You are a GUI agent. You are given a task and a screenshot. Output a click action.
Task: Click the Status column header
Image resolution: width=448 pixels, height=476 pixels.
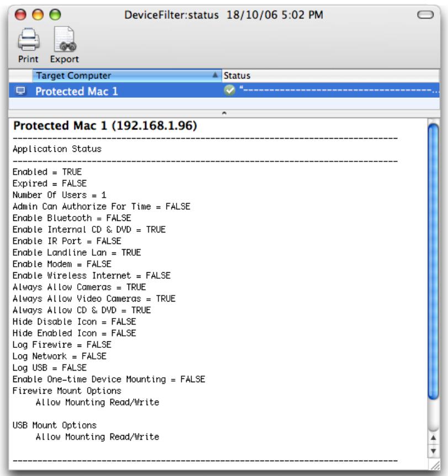tap(330, 76)
